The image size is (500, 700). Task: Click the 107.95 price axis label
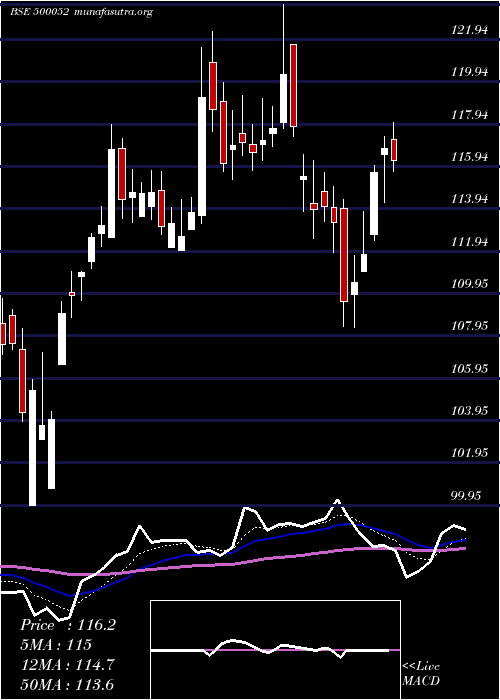(470, 326)
